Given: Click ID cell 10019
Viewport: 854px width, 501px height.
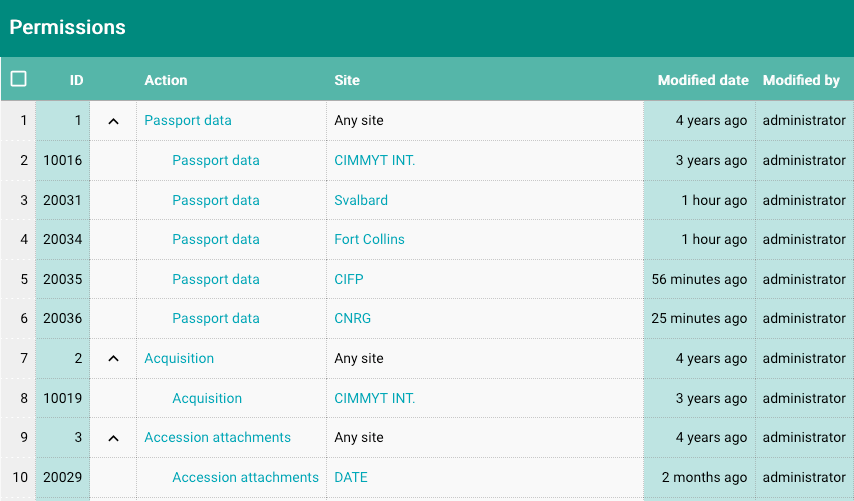Looking at the screenshot, I should click(63, 398).
